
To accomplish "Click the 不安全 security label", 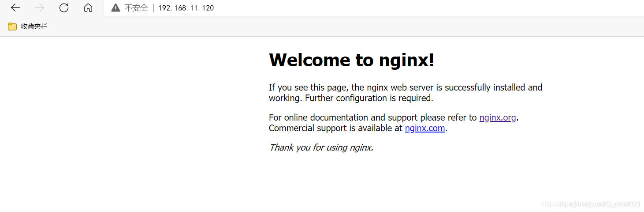I will [x=136, y=8].
